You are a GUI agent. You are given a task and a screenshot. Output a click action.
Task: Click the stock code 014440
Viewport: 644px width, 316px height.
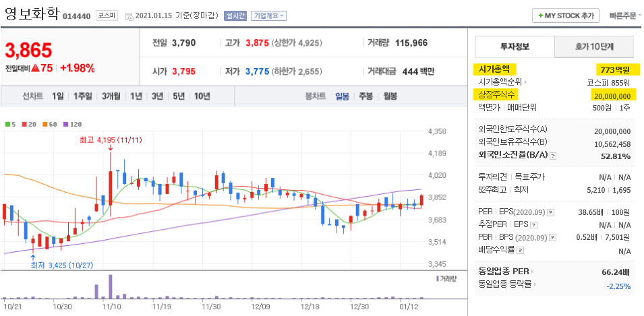click(76, 16)
